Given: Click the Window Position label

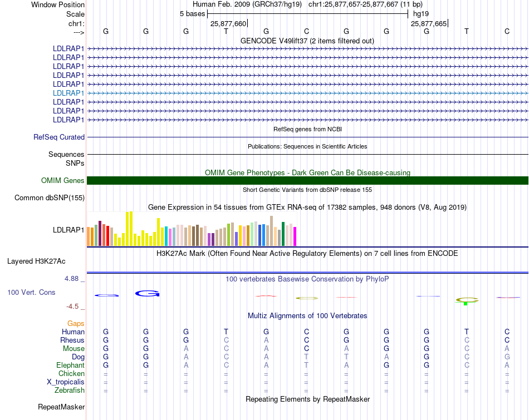Looking at the screenshot, I should coord(58,4).
